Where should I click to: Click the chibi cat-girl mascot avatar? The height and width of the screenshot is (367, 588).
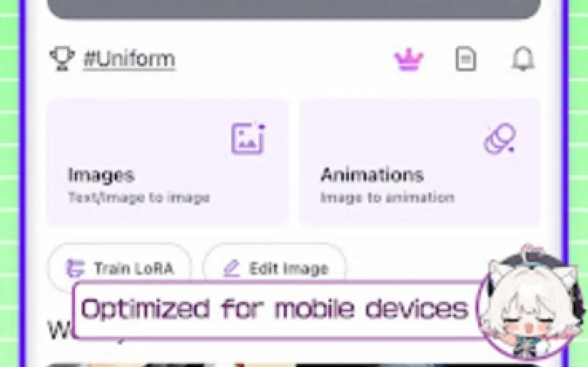click(x=528, y=305)
